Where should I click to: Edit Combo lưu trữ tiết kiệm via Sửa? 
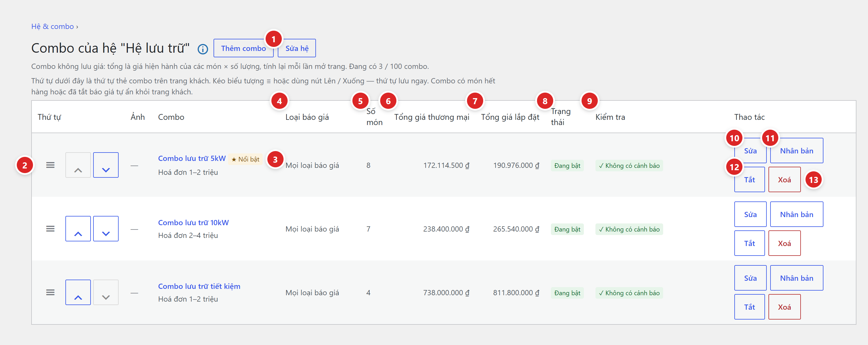(751, 278)
